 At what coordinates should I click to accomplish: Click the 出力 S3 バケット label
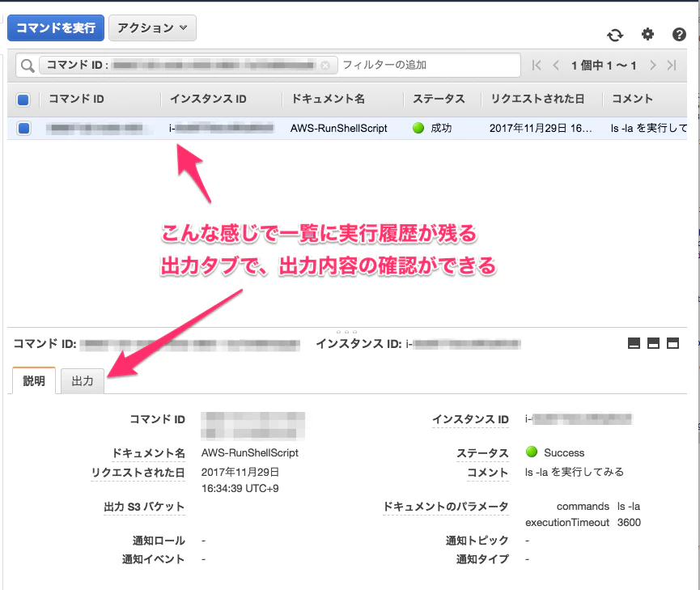click(x=144, y=507)
